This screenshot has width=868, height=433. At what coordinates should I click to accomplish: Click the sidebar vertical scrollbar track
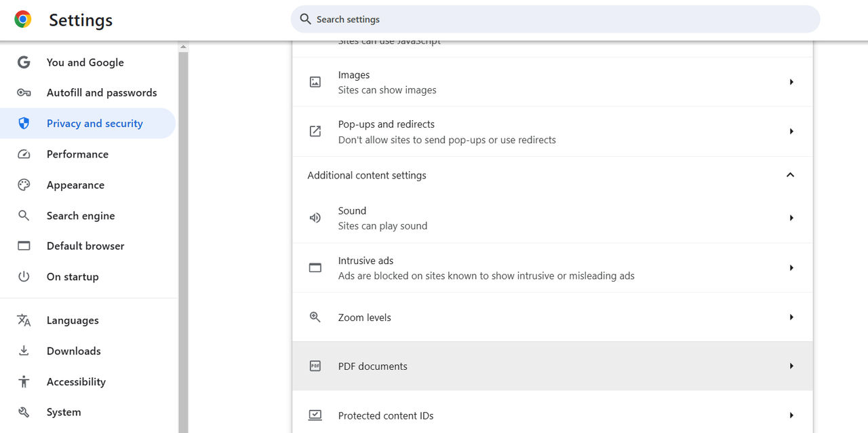click(183, 242)
